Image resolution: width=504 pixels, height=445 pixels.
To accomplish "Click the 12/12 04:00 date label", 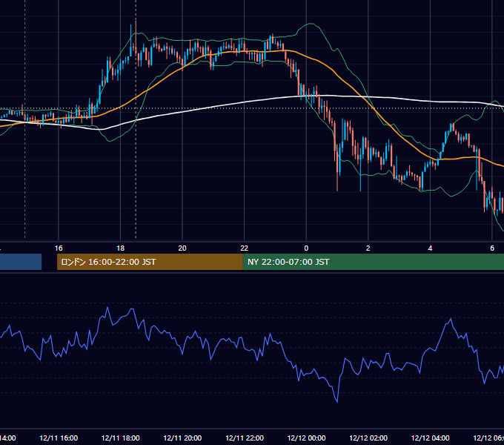I will [x=431, y=438].
